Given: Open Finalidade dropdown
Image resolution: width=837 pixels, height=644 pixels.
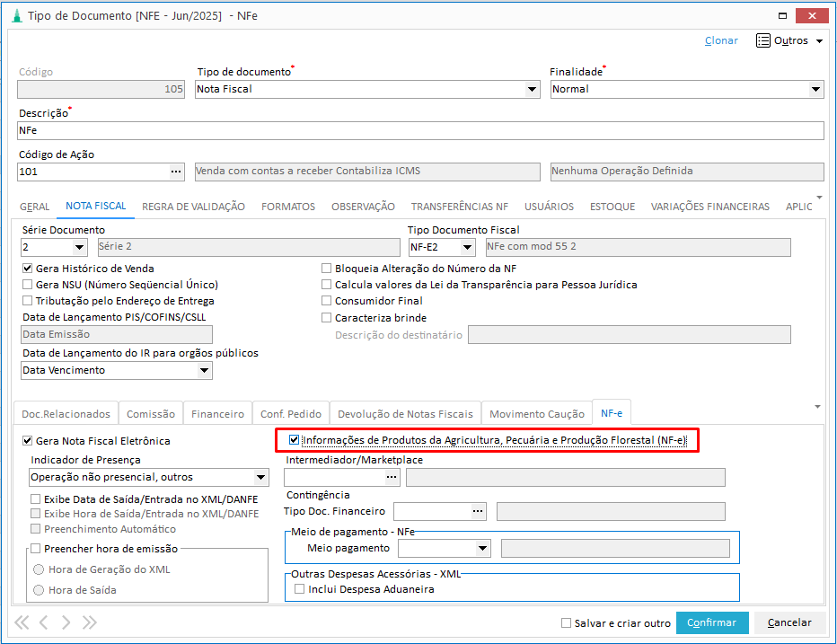Looking at the screenshot, I should 815,89.
